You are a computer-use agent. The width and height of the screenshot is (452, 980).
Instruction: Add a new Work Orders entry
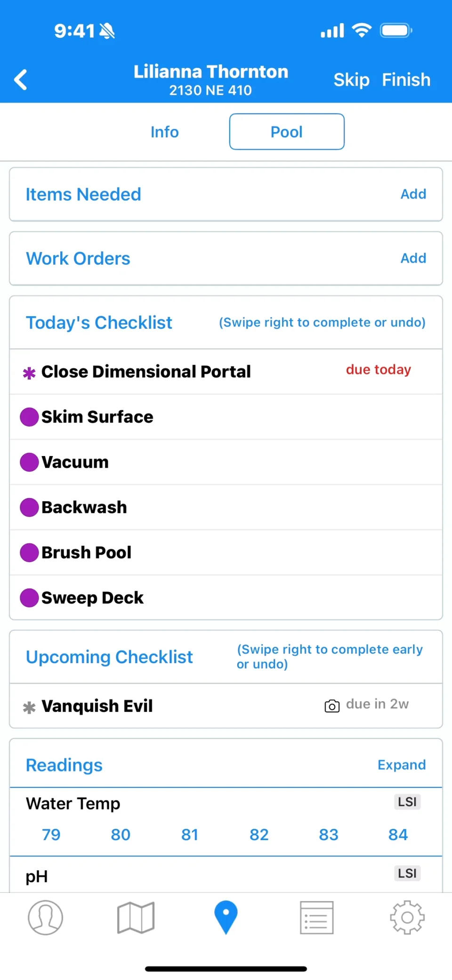(x=413, y=258)
